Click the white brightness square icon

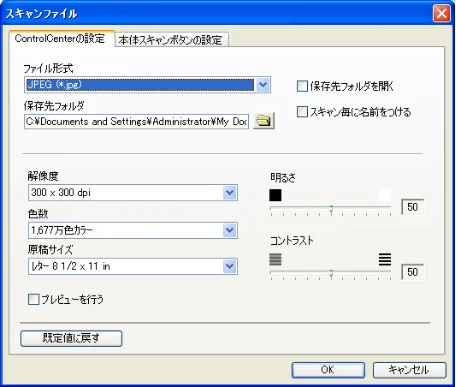(385, 195)
